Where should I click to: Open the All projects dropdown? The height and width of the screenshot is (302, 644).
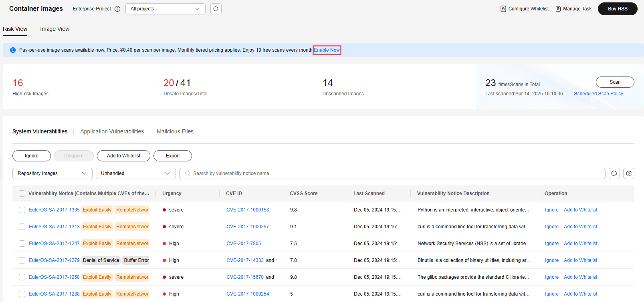point(166,9)
